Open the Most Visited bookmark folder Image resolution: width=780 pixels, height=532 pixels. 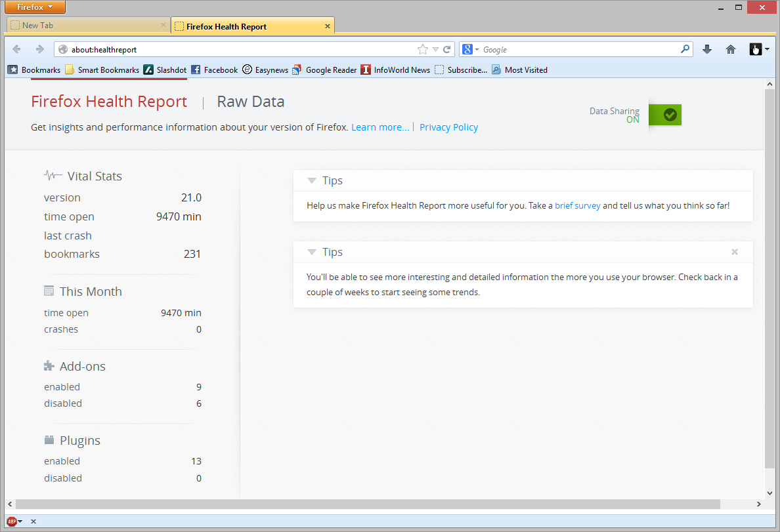pos(519,70)
